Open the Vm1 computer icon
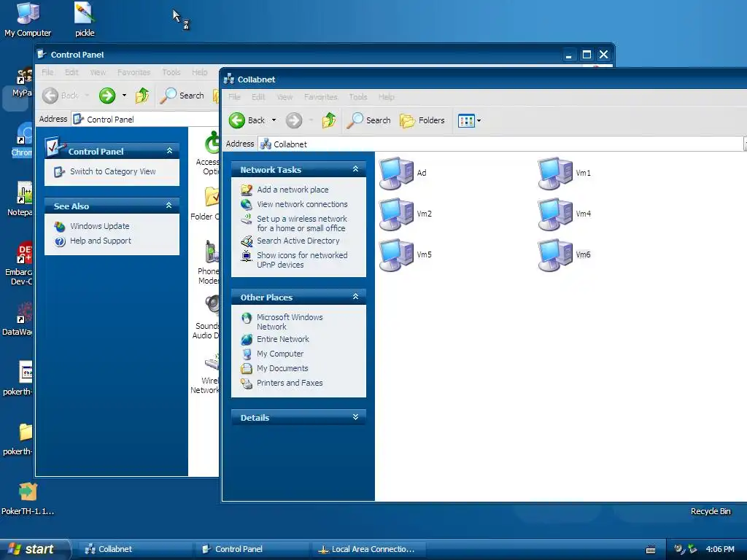This screenshot has width=747, height=560. tap(555, 174)
